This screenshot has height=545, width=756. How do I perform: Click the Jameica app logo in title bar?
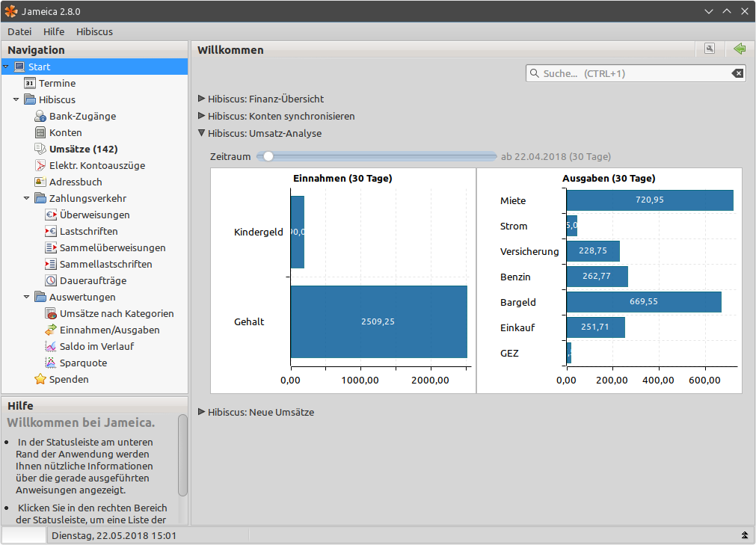click(10, 11)
